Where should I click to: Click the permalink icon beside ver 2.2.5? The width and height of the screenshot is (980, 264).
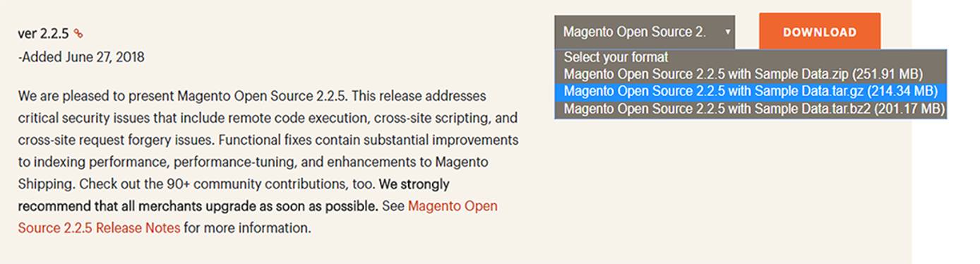[78, 33]
